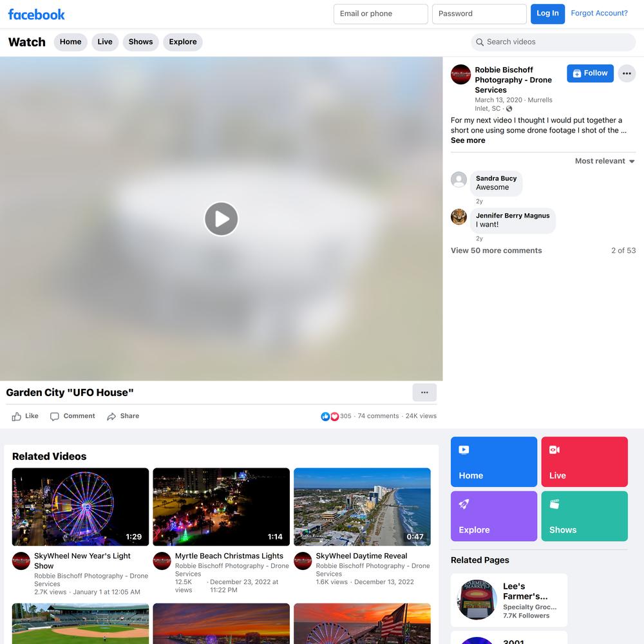Screen dimensions: 644x644
Task: Click the blue like reaction icon
Action: click(x=325, y=417)
